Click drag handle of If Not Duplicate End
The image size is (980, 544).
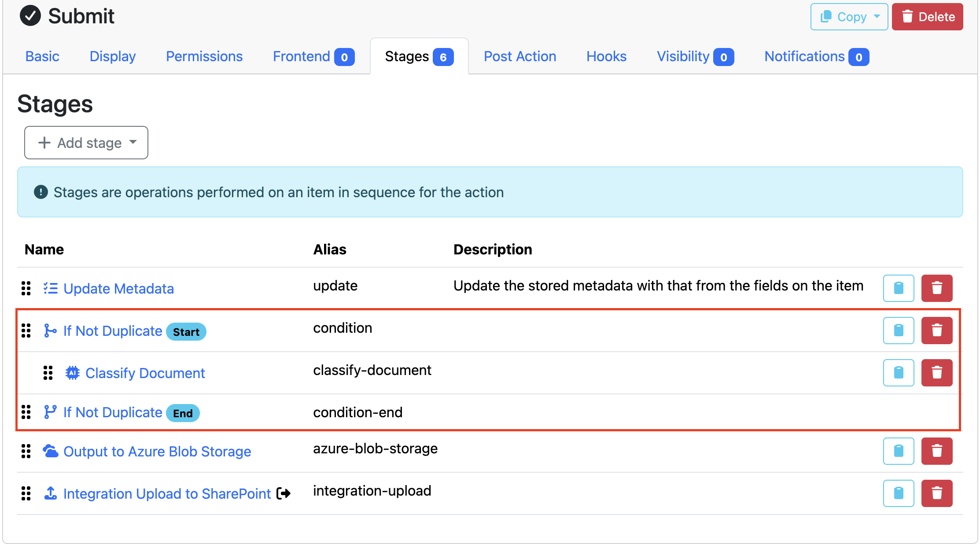(26, 412)
